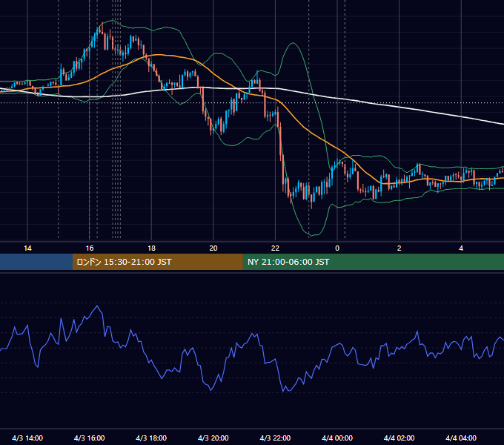504x445 pixels.
Task: Click the 22 hour axis label
Action: coord(275,248)
